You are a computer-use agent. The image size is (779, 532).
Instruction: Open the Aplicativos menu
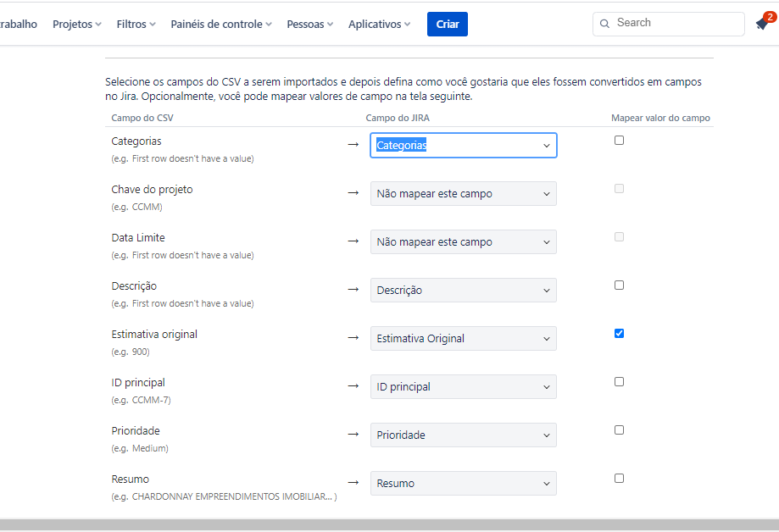pos(379,24)
